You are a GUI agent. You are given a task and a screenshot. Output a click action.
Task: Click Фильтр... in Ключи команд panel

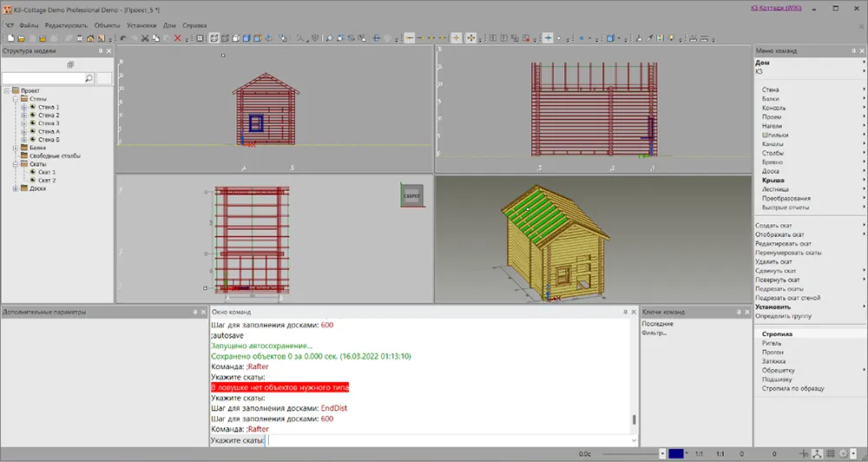pos(654,333)
